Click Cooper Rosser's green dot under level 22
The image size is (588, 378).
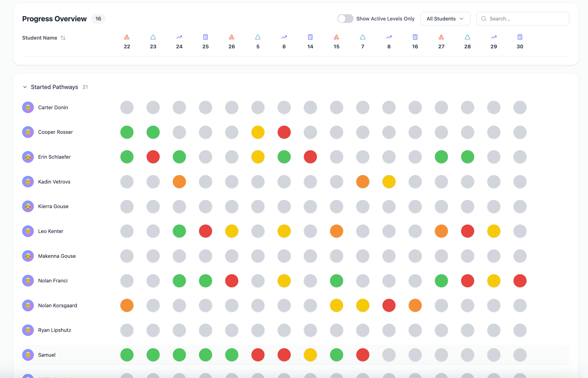[x=127, y=132]
